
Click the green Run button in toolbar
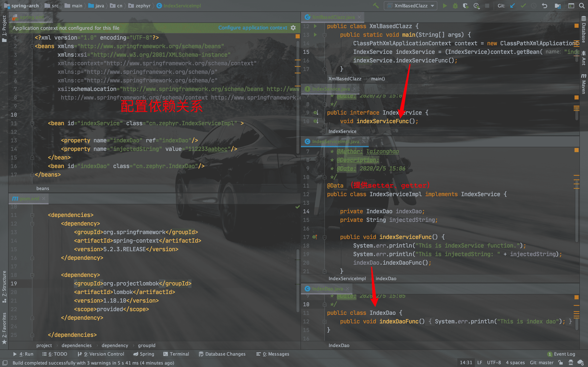tap(445, 6)
